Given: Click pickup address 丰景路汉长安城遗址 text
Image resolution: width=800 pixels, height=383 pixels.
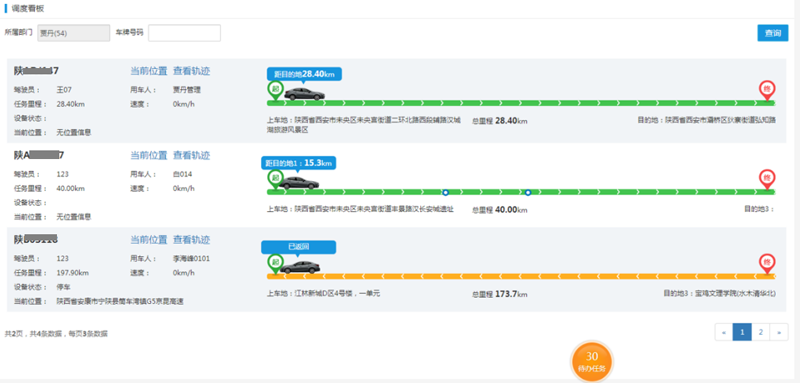Looking at the screenshot, I should pyautogui.click(x=360, y=209).
